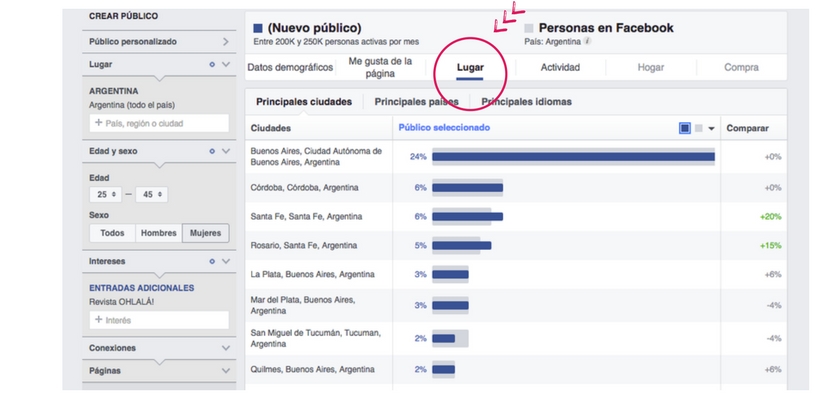Select Principales ciudades sub-tab

pyautogui.click(x=304, y=102)
